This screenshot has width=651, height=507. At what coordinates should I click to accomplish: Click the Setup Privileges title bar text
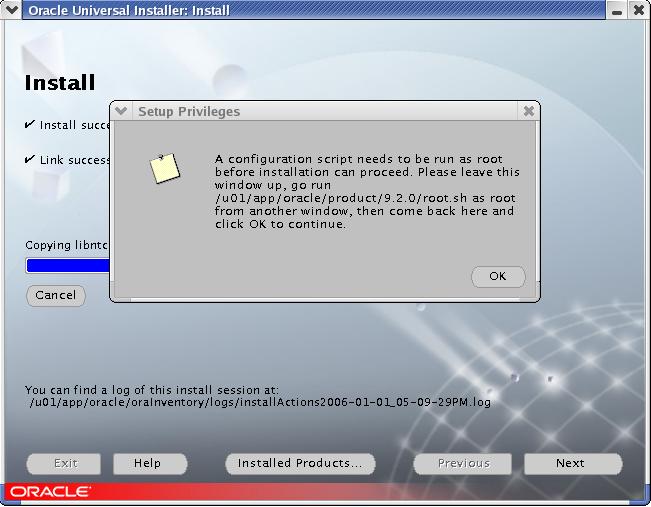pyautogui.click(x=189, y=111)
